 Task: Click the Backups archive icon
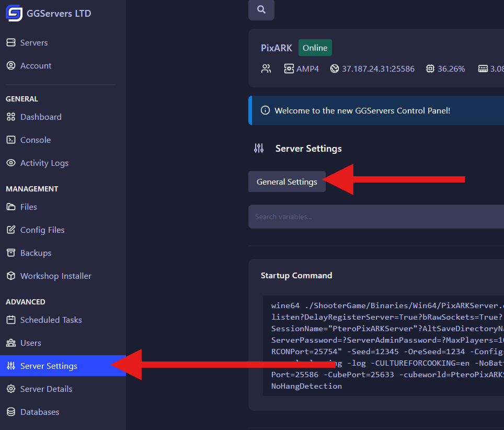pos(11,253)
